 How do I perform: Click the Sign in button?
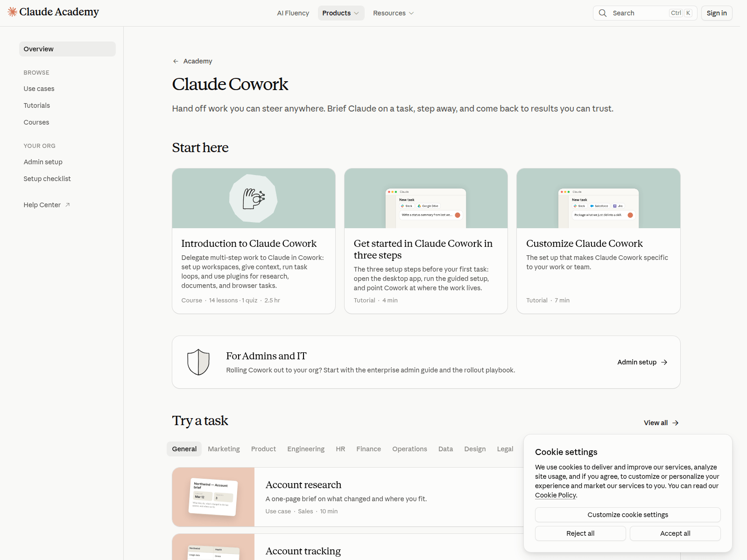(x=717, y=13)
